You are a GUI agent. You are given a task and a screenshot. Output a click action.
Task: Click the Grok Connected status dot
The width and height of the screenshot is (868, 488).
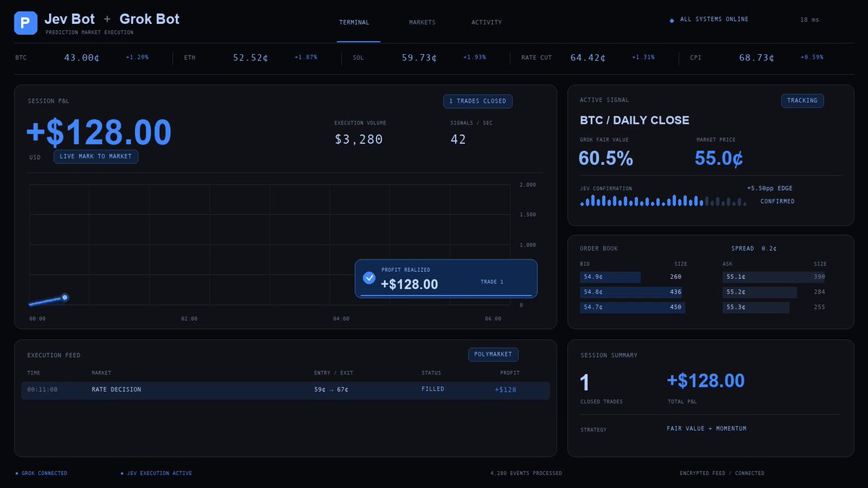[x=17, y=474]
